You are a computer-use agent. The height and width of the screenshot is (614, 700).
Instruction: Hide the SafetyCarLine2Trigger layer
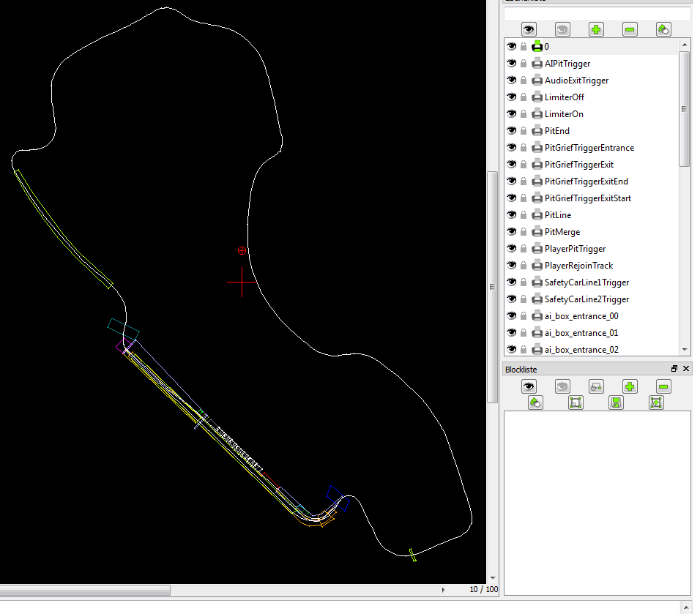click(x=512, y=299)
